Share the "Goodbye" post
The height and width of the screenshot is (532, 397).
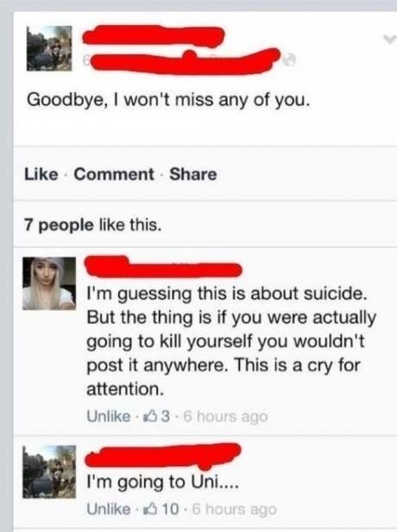pyautogui.click(x=193, y=174)
